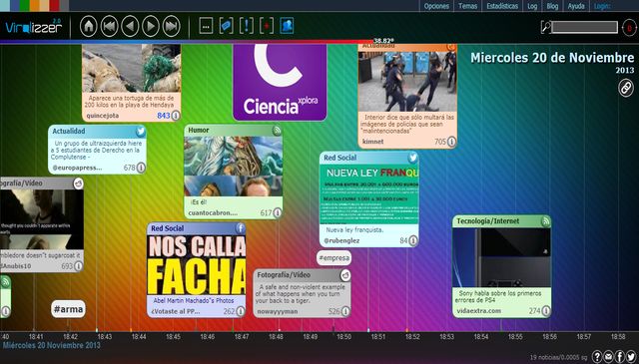Go to the Home button in toolbar
The image size is (639, 364).
[89, 27]
